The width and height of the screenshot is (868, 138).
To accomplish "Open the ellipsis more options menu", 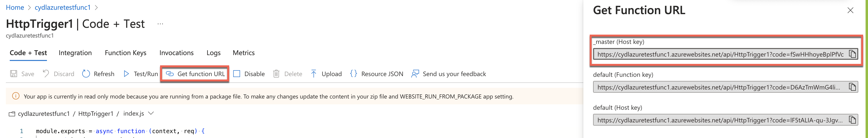I will click(x=160, y=24).
